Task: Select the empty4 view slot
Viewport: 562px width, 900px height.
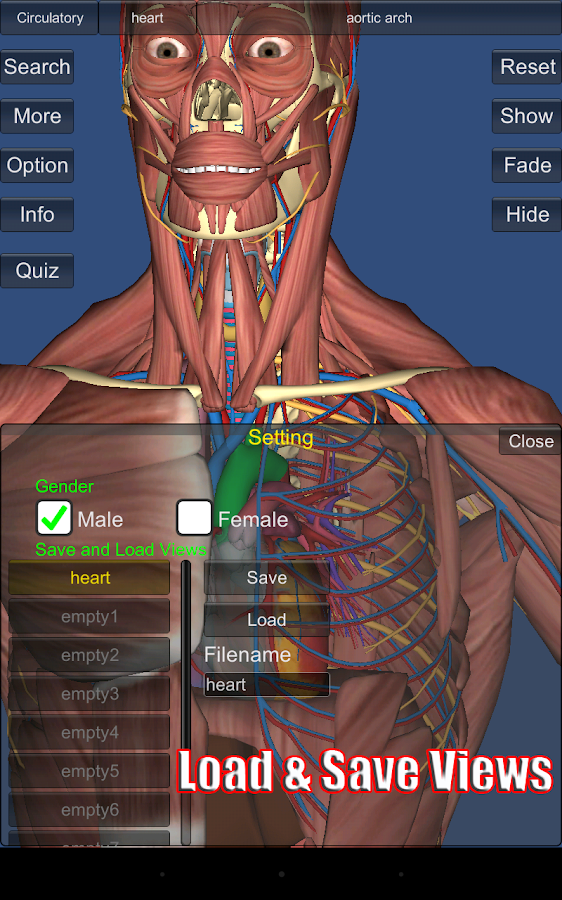Action: [x=90, y=732]
